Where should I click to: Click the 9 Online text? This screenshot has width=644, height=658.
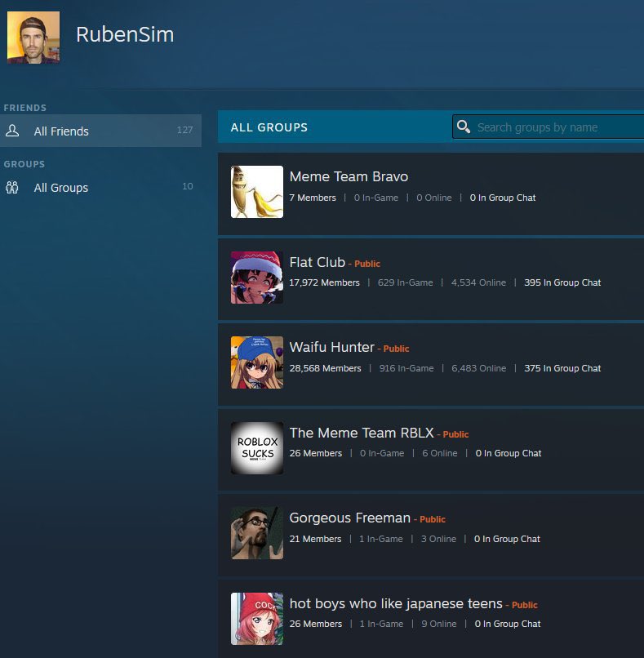pos(439,624)
